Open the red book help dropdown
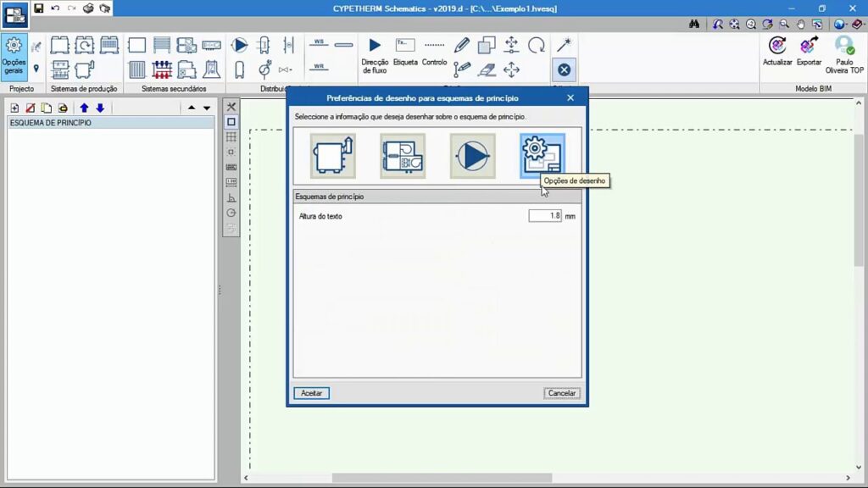868x488 pixels. click(x=859, y=25)
